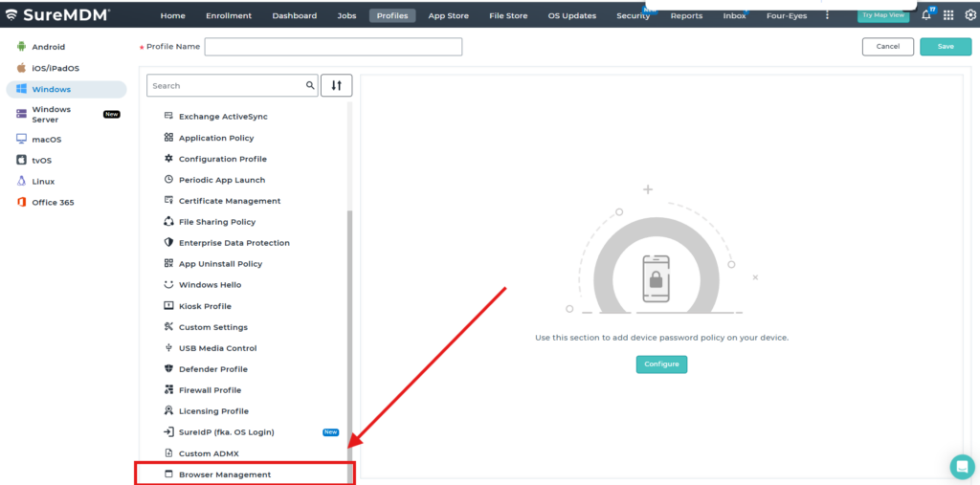
Task: Click the Exchange ActiveSync icon
Action: tap(168, 117)
